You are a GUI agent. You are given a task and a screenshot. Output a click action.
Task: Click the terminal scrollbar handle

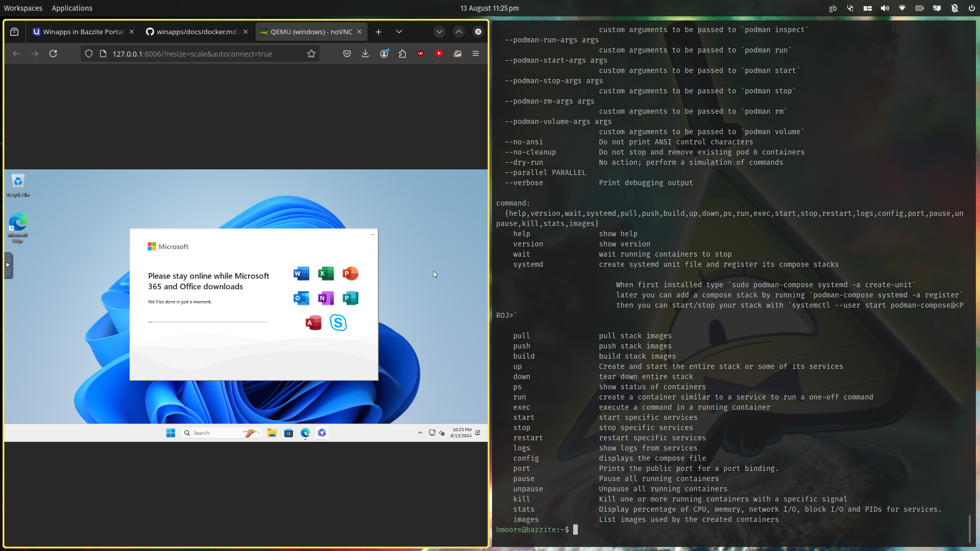pyautogui.click(x=969, y=529)
